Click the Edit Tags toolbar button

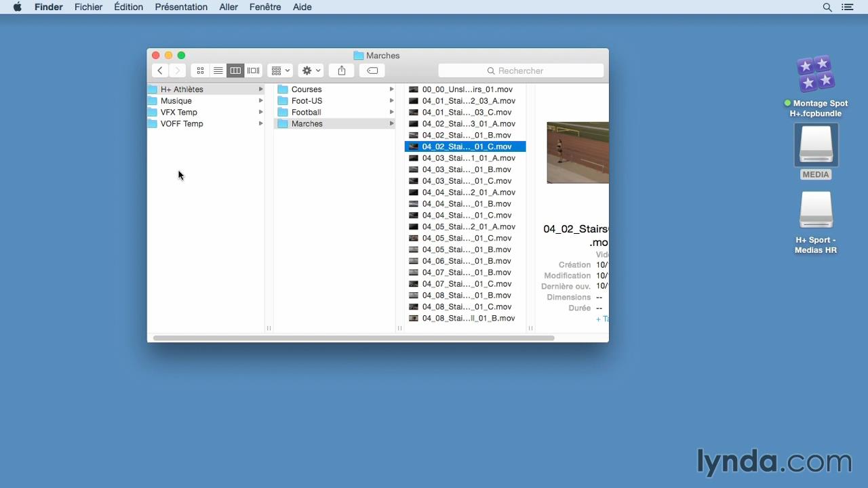[372, 70]
